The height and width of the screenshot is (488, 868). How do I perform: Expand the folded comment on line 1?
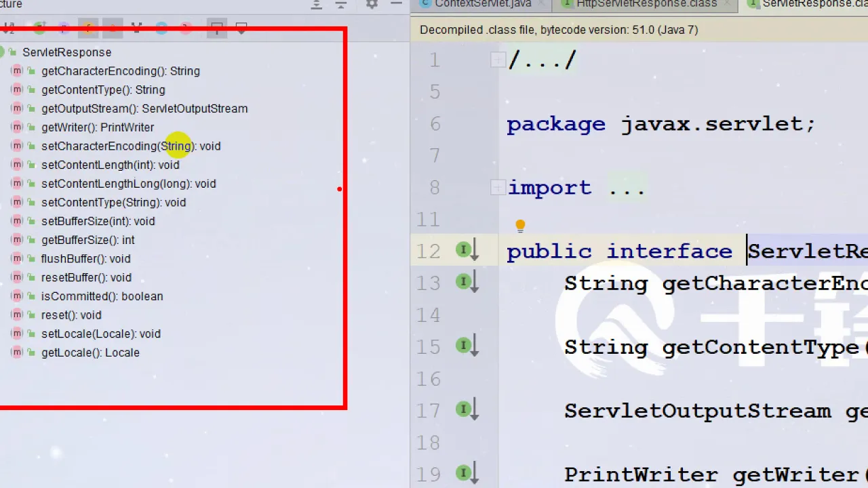tap(498, 60)
